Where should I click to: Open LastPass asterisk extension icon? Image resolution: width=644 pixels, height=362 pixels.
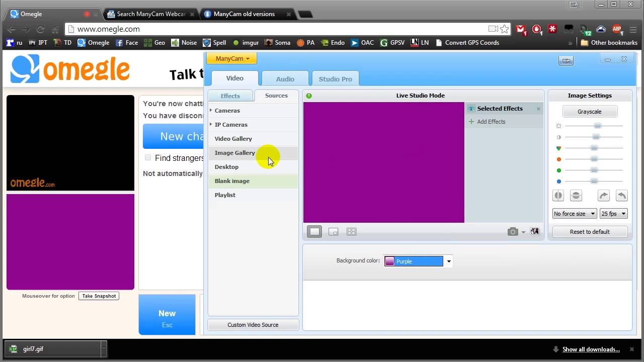point(552,29)
